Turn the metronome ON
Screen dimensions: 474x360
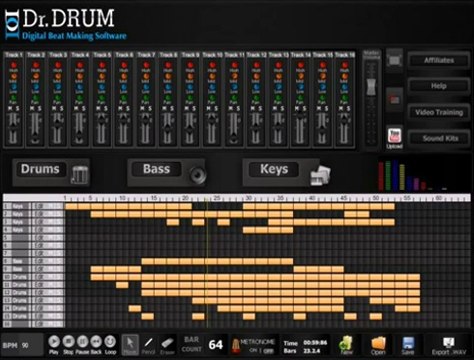(253, 350)
